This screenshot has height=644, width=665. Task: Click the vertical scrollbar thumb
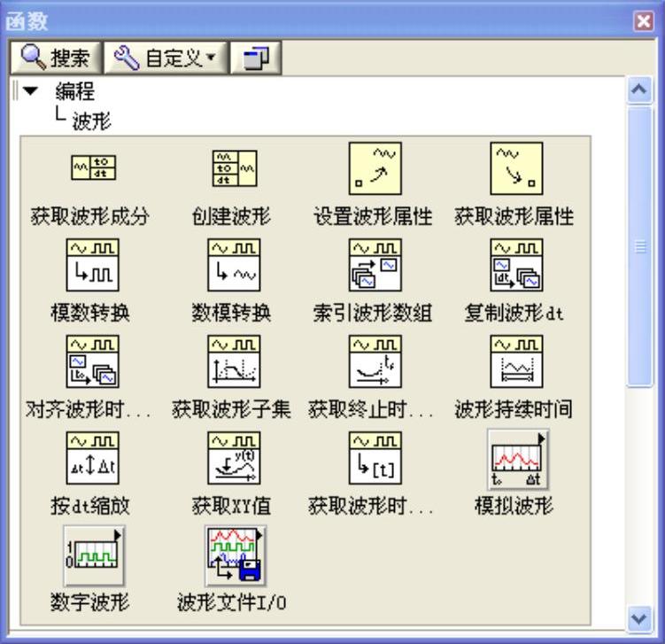point(639,246)
